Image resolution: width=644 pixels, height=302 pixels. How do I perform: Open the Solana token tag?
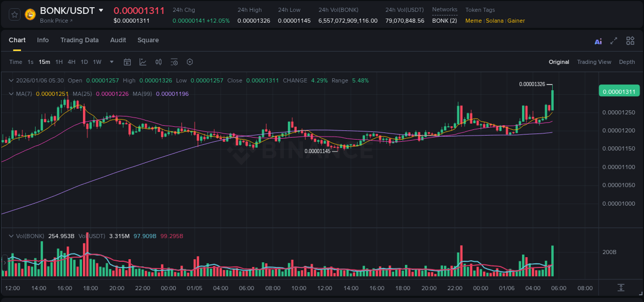pyautogui.click(x=495, y=21)
